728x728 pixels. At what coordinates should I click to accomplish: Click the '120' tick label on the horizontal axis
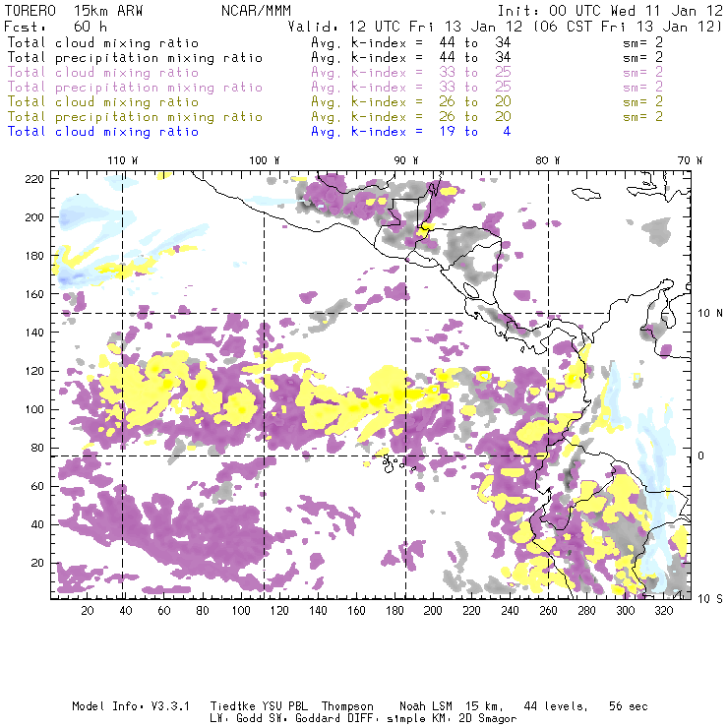[279, 611]
